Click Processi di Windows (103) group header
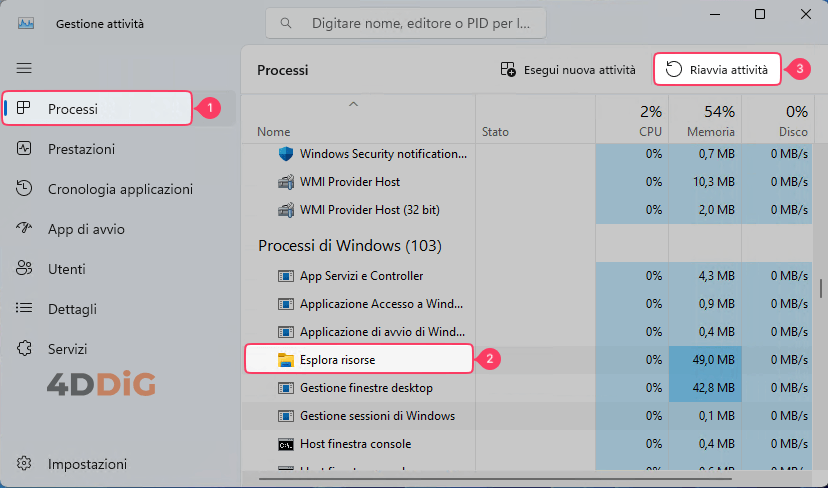The height and width of the screenshot is (488, 828). [x=350, y=246]
